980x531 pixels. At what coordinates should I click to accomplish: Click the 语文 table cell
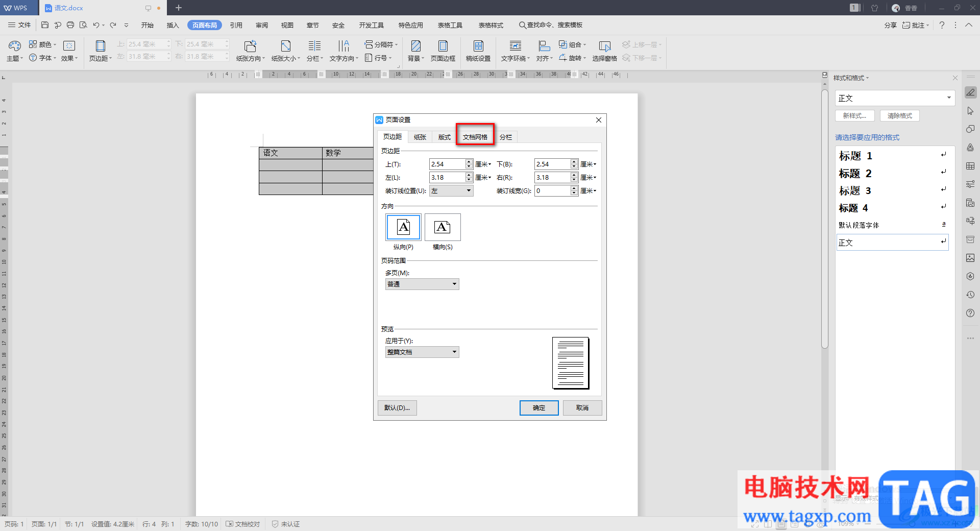(x=290, y=153)
